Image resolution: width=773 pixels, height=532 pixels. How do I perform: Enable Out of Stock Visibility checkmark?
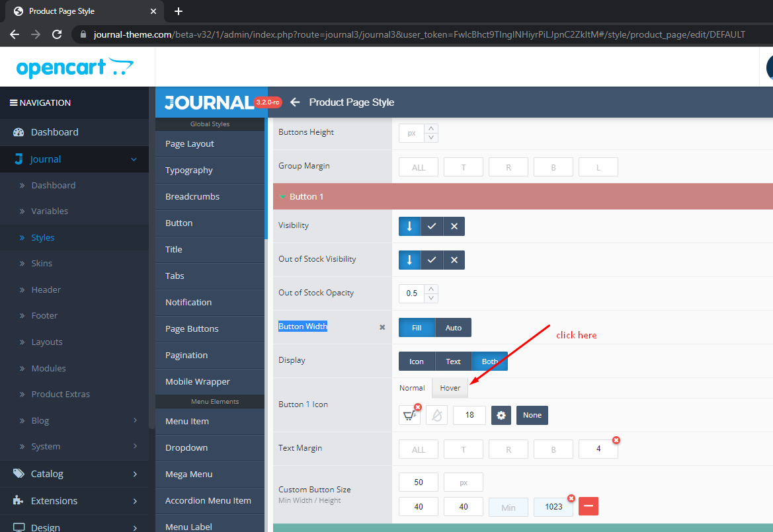[432, 260]
